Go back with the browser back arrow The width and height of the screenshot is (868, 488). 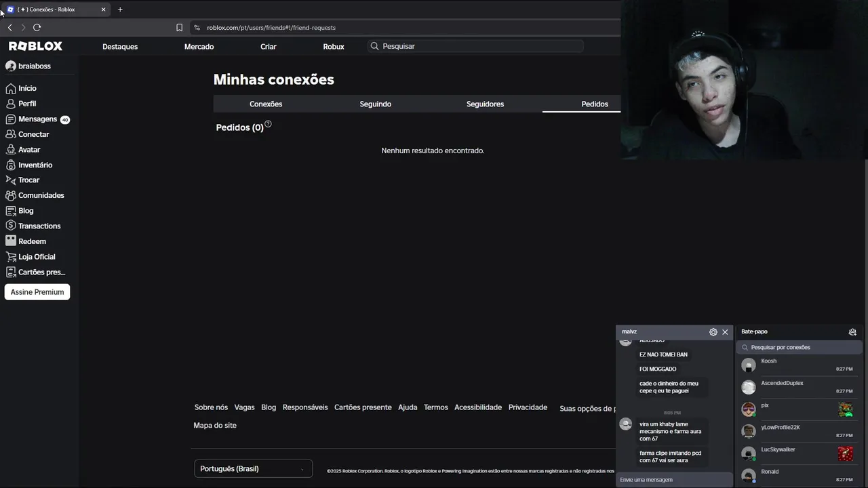[x=9, y=28]
